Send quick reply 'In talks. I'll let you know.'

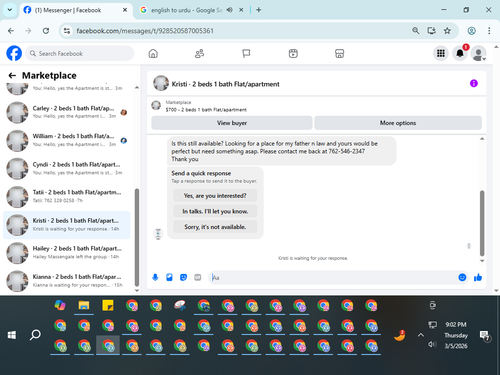click(x=215, y=211)
